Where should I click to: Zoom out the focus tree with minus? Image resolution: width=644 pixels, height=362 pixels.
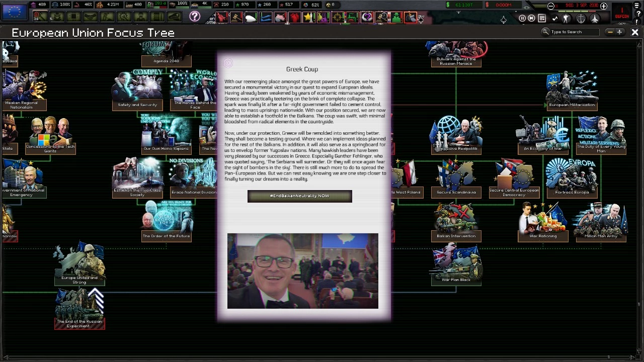point(610,32)
